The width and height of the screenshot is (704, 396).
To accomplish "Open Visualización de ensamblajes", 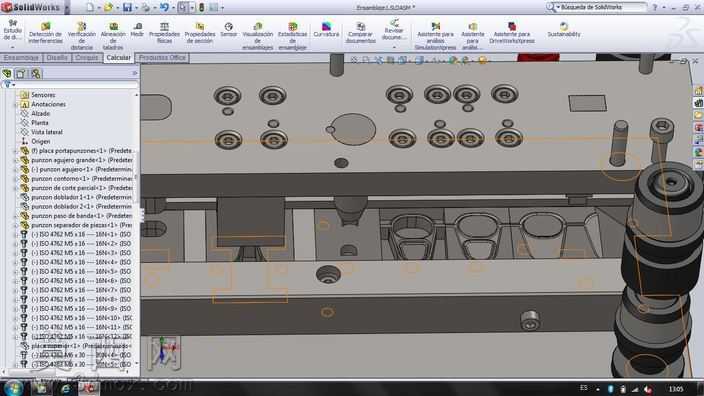I will (x=258, y=35).
